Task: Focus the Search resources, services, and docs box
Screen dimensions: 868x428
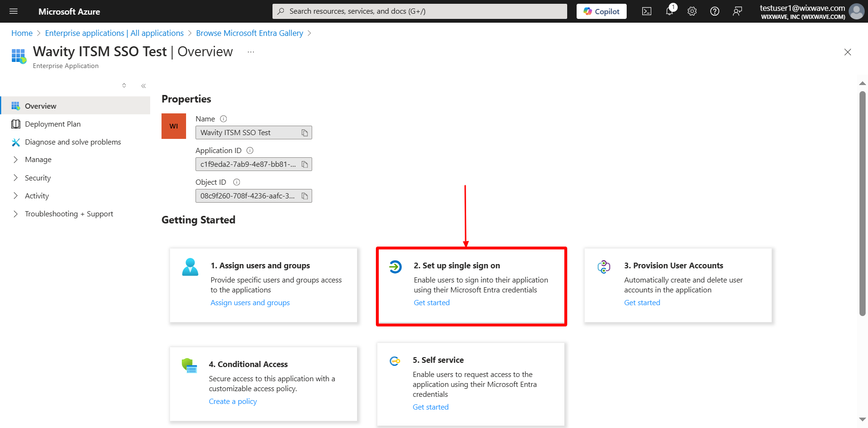Action: tap(420, 11)
